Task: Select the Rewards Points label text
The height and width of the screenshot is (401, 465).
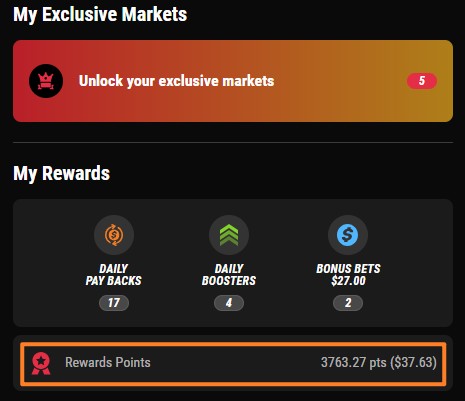Action: [108, 362]
